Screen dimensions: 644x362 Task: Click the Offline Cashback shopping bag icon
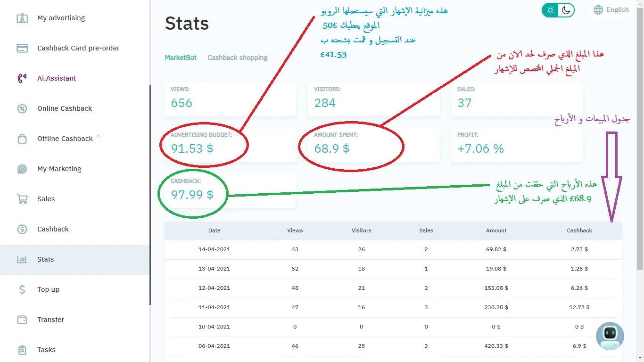click(22, 139)
